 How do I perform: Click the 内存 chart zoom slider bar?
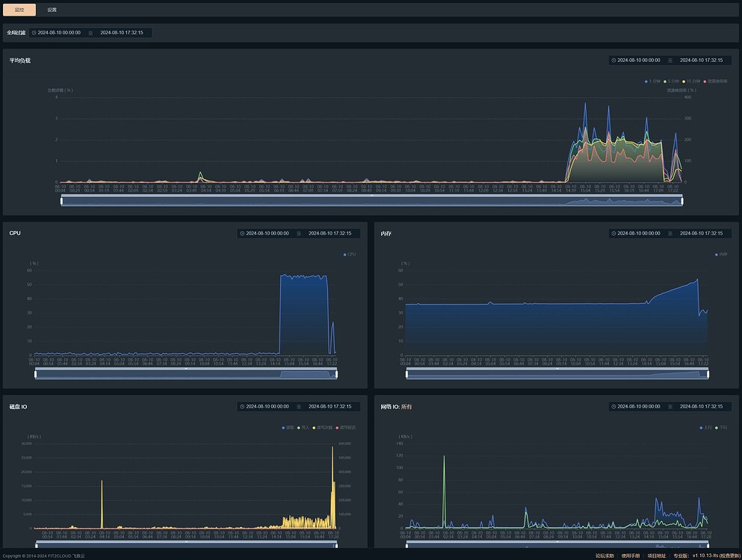[x=557, y=374]
